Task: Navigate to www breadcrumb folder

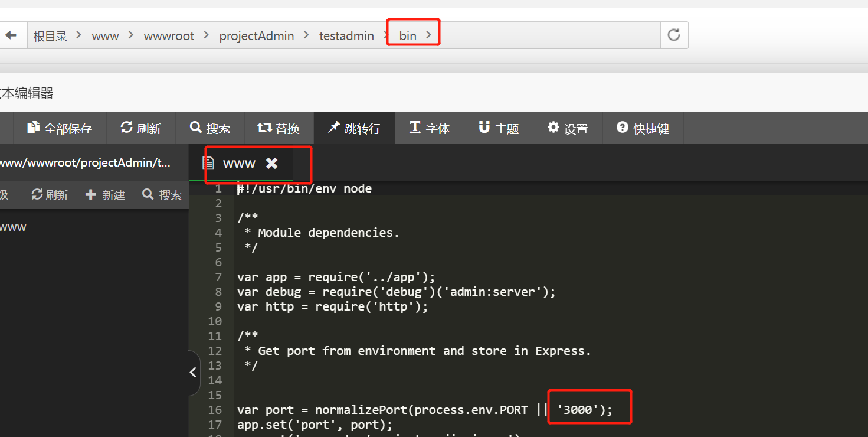Action: pos(106,36)
